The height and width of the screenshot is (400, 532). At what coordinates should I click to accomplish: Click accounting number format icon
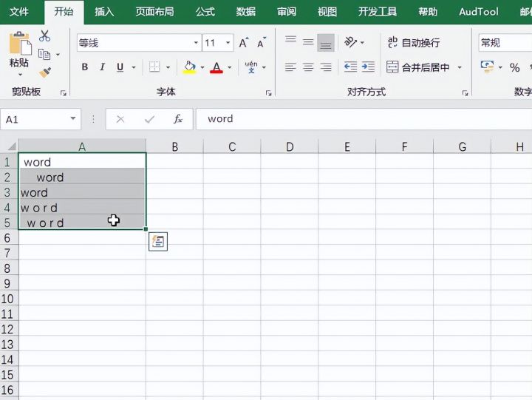click(x=487, y=67)
